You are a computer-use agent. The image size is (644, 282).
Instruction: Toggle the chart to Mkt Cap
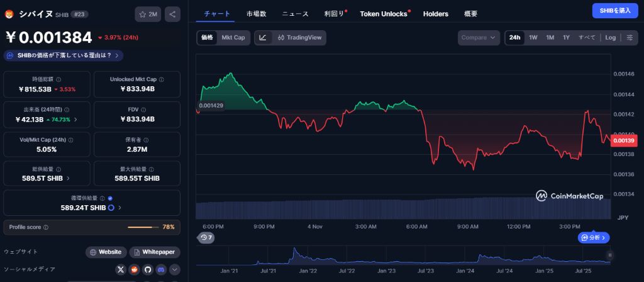tap(233, 38)
